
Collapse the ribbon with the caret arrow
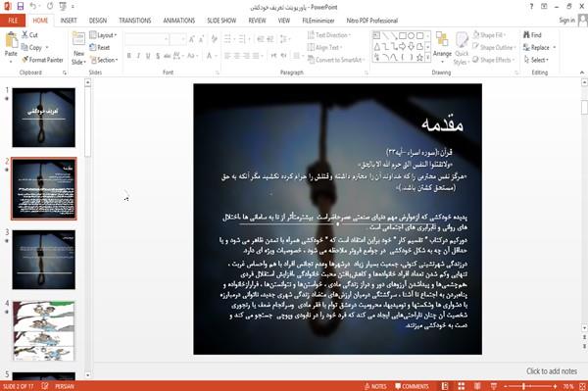point(581,73)
